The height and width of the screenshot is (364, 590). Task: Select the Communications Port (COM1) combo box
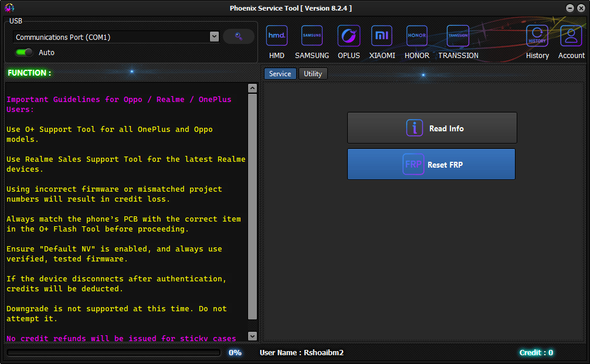[111, 37]
